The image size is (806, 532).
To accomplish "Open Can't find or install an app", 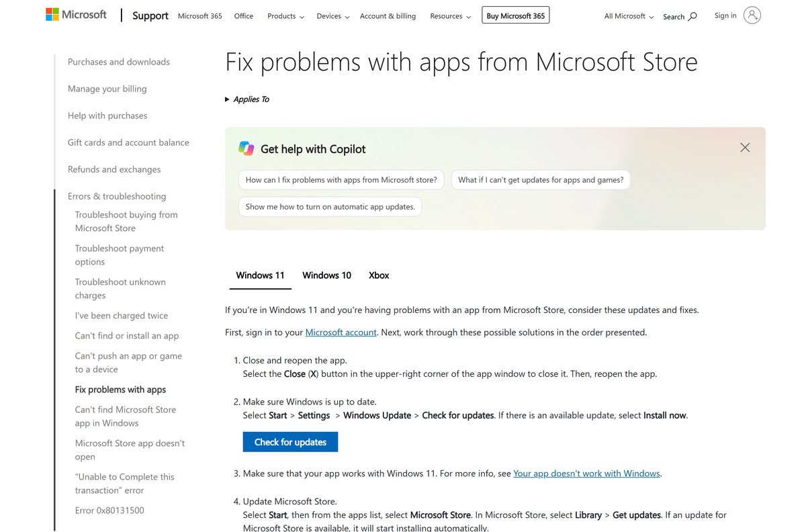I will click(x=127, y=336).
